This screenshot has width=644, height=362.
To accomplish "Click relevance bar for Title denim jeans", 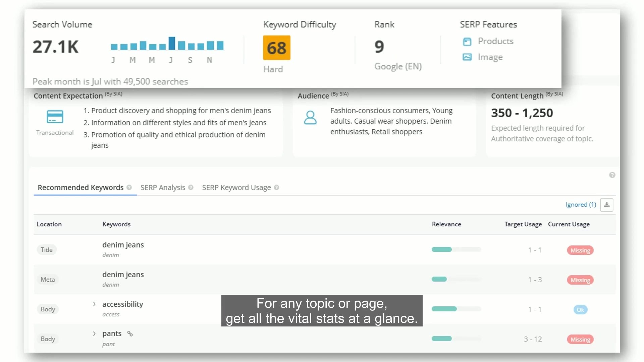I will [x=456, y=249].
